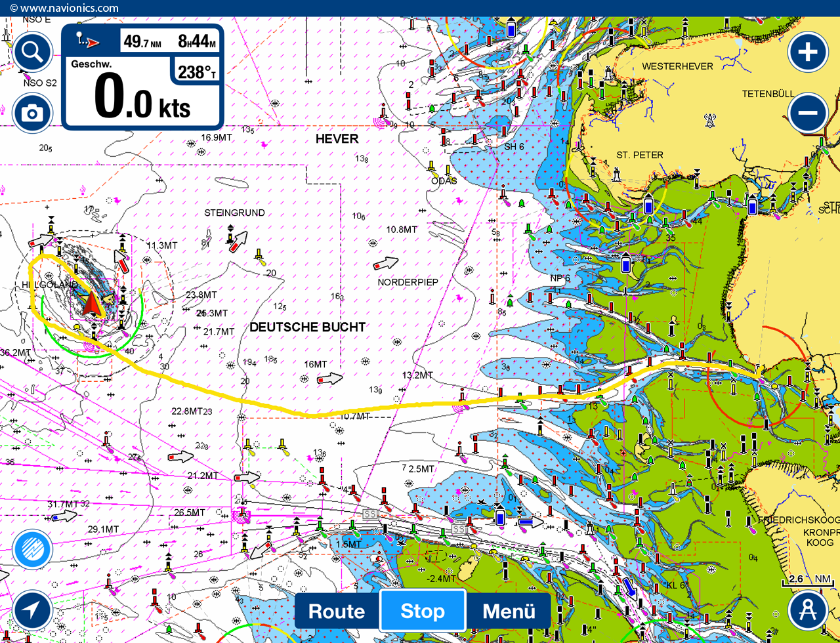Screen dimensions: 840x643
Task: Select the WESTERHEVER place name
Action: (678, 66)
